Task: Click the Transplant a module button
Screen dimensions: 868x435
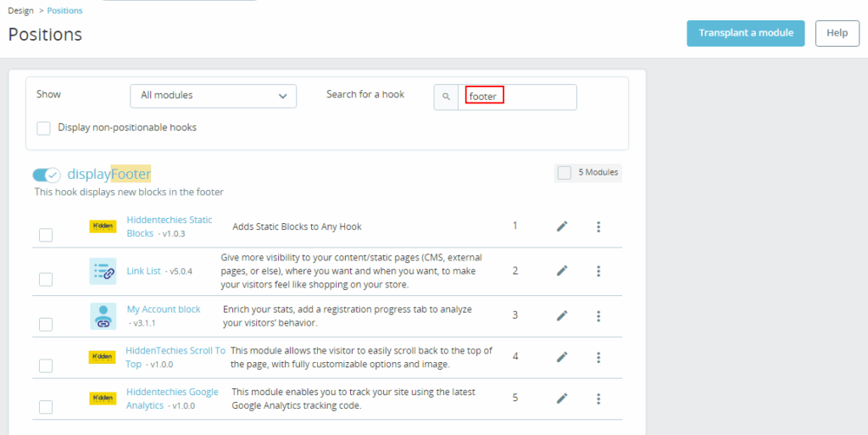Action: click(x=745, y=33)
